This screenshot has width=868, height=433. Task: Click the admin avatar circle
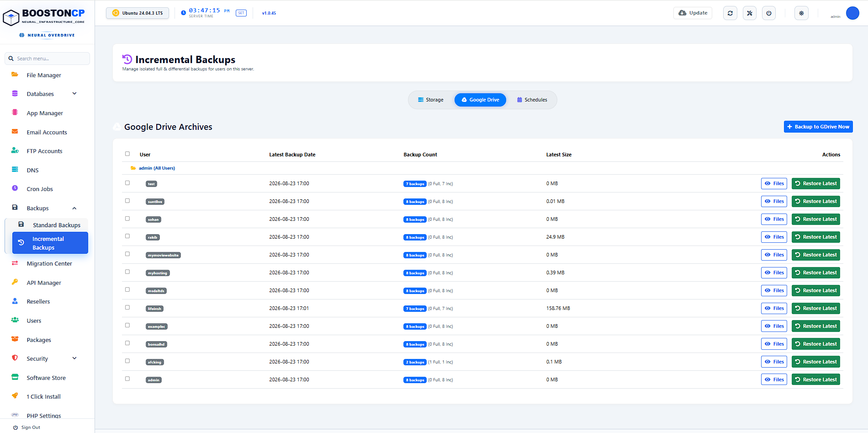pos(852,13)
